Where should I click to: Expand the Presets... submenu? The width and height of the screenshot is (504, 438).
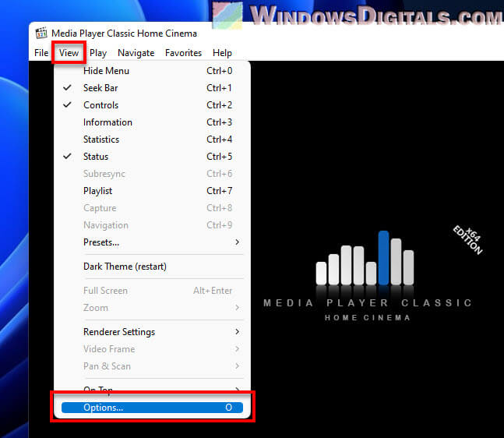click(153, 242)
